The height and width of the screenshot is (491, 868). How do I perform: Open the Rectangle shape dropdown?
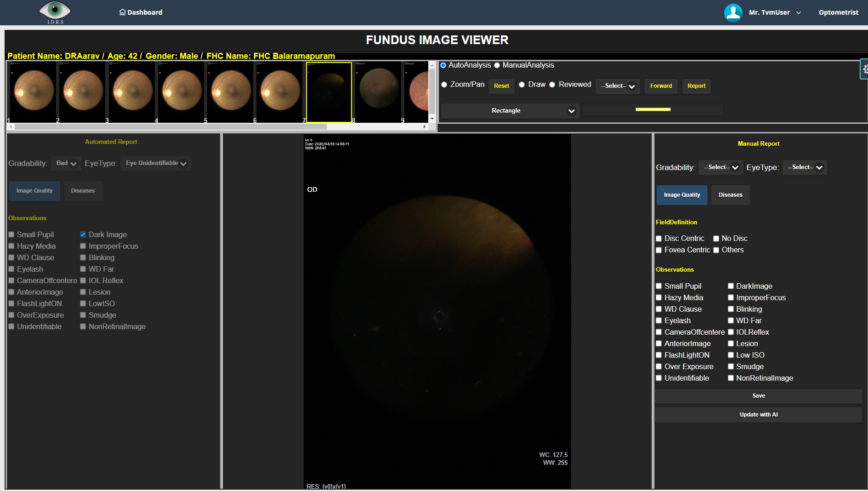[x=510, y=111]
